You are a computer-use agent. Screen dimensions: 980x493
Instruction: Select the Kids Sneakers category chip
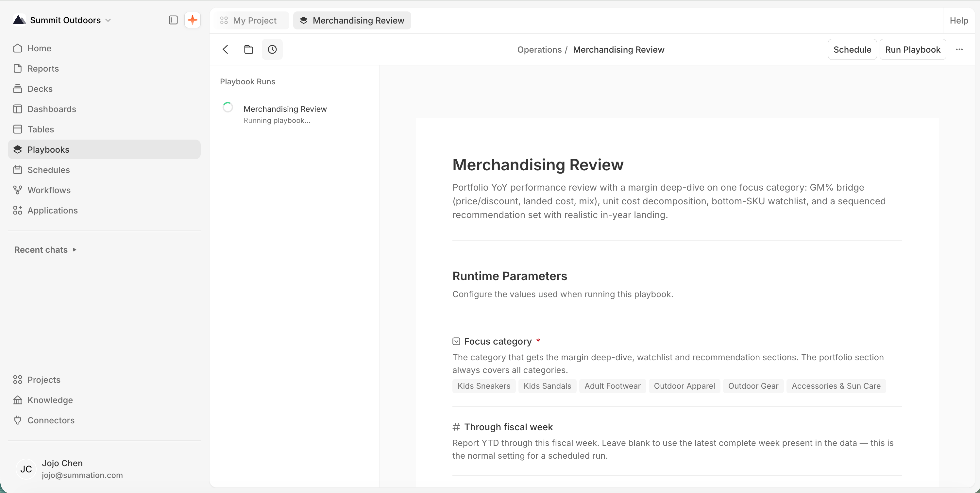(x=484, y=386)
